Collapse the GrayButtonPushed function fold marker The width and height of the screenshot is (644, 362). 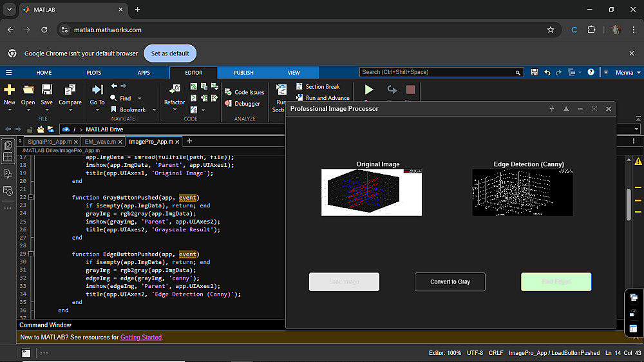tap(31, 198)
